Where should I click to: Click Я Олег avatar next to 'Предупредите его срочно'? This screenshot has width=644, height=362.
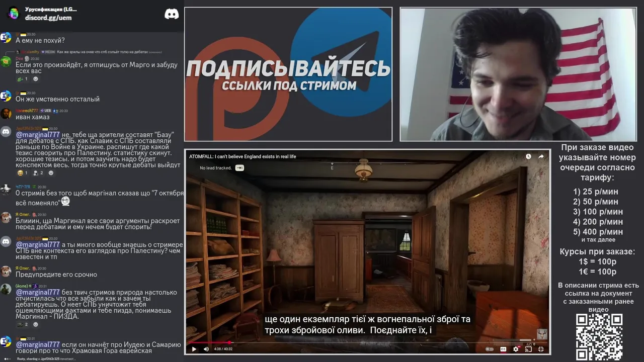pyautogui.click(x=6, y=271)
